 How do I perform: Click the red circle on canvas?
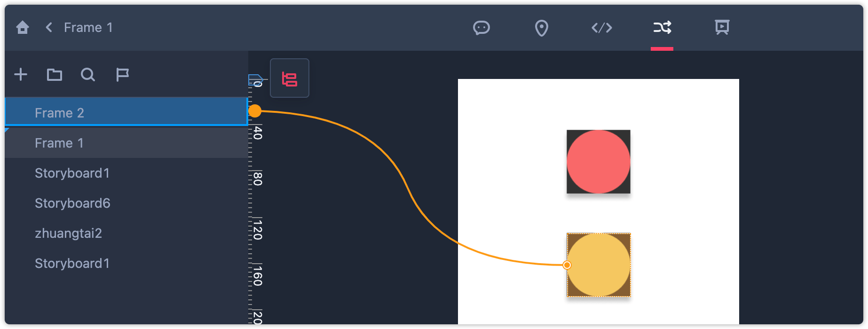tap(599, 162)
